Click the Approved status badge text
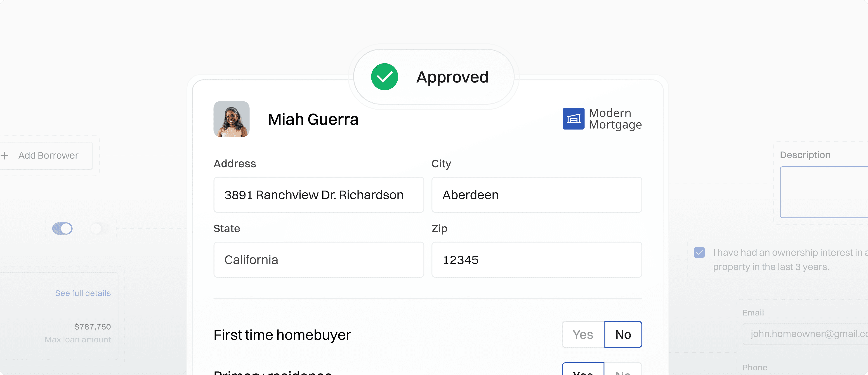 pyautogui.click(x=452, y=77)
